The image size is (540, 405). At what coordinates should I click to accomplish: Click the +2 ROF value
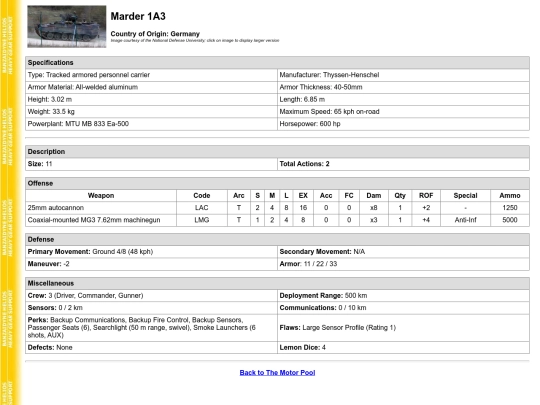pos(426,208)
